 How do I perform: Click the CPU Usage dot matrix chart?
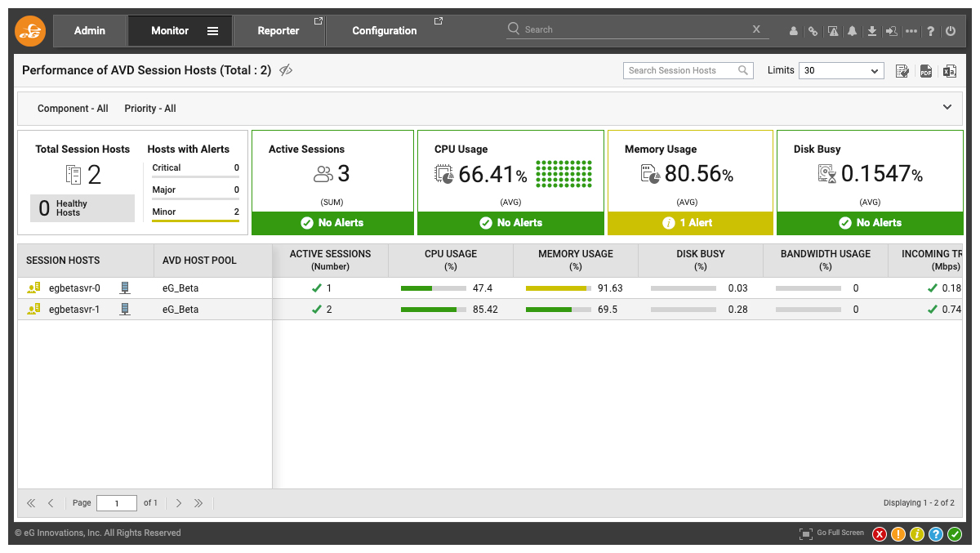563,173
